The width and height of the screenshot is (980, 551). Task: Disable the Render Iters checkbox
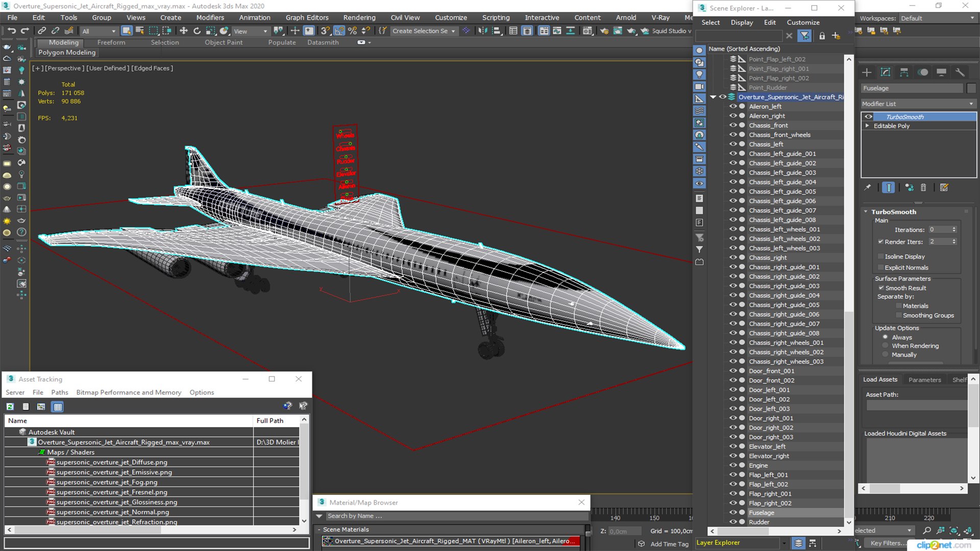pos(880,242)
